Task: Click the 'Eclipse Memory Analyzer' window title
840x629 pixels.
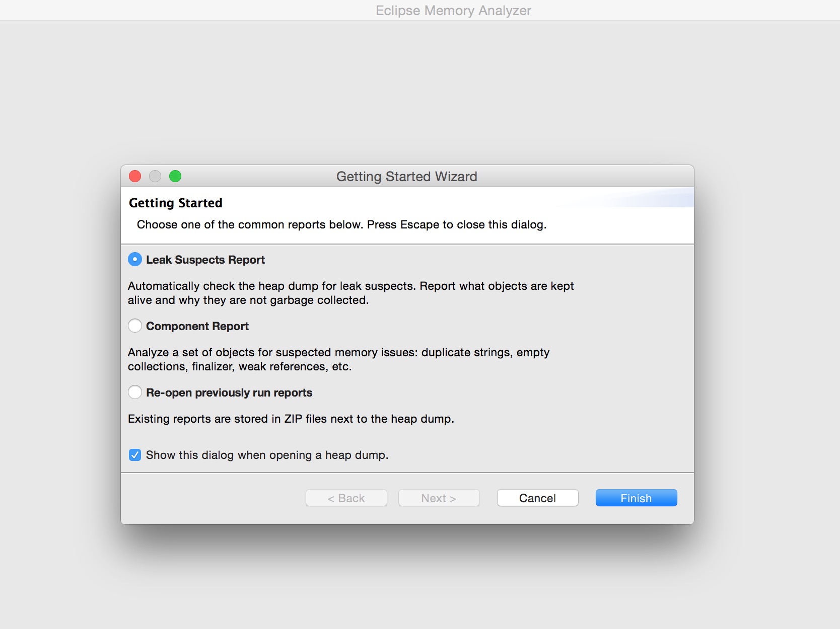Action: (x=453, y=11)
